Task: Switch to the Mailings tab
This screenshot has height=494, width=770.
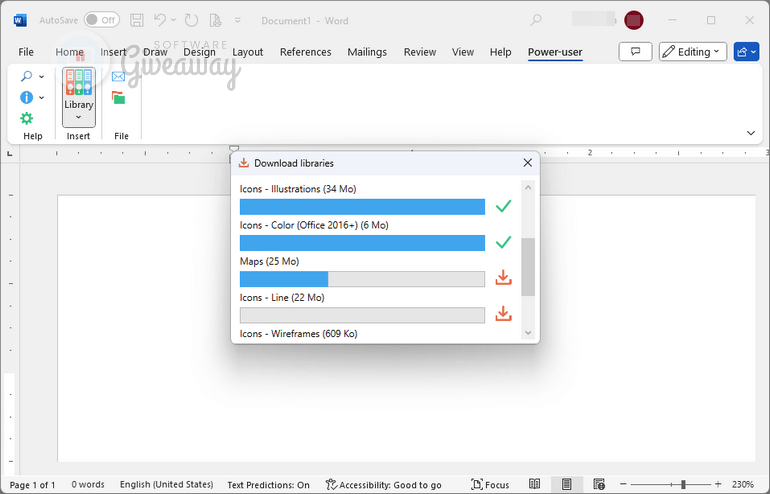Action: tap(367, 52)
